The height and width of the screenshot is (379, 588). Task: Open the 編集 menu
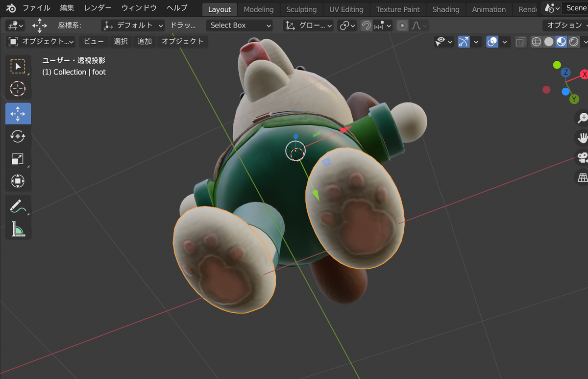pos(67,8)
